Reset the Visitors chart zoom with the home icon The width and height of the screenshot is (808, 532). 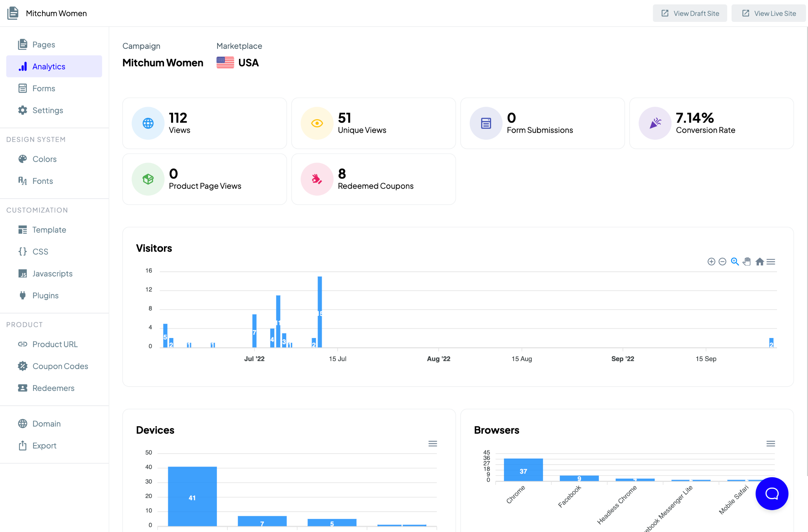point(760,261)
